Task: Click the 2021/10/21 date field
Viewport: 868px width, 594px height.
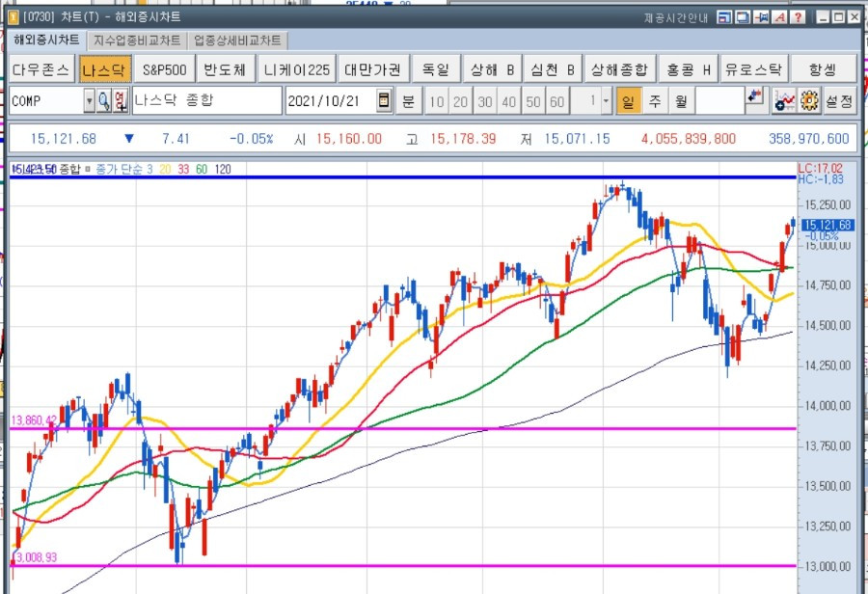Action: (331, 100)
